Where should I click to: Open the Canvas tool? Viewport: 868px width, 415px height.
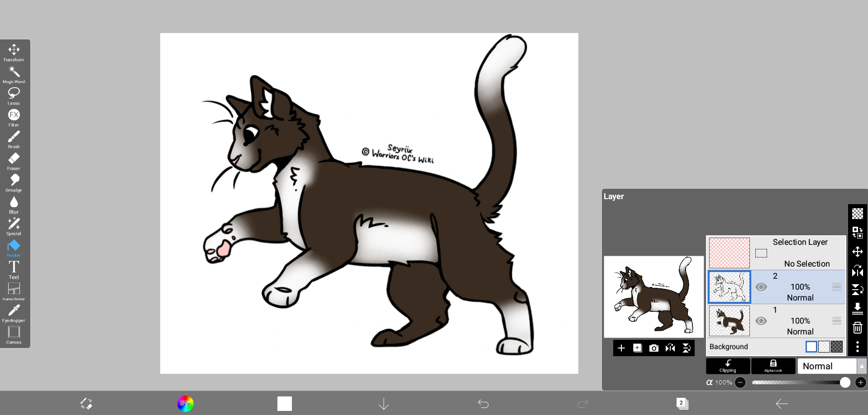tap(14, 335)
